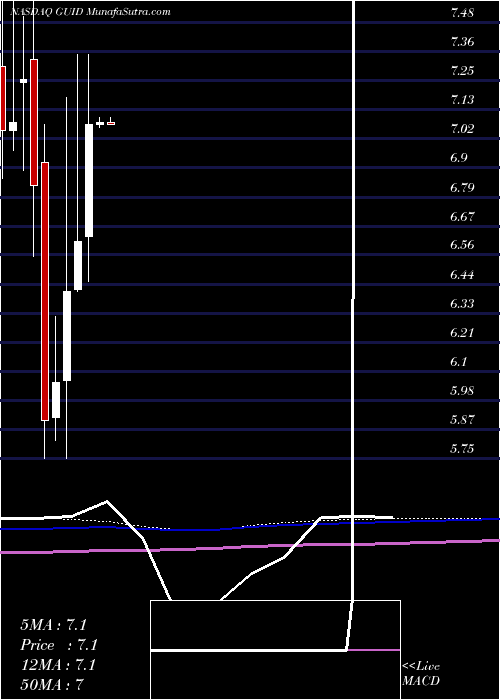This screenshot has height=700, width=500.
Task: Click the 50MA : 7 readout
Action: pyautogui.click(x=53, y=684)
